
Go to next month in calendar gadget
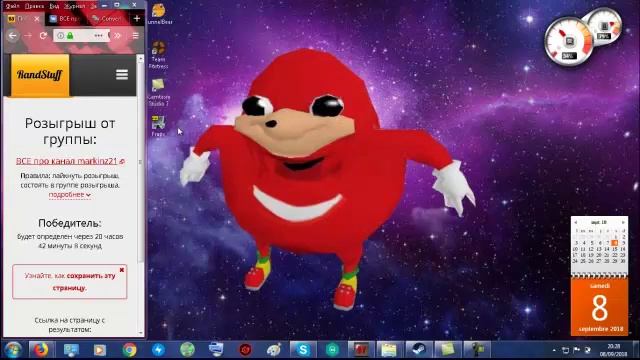(x=623, y=222)
